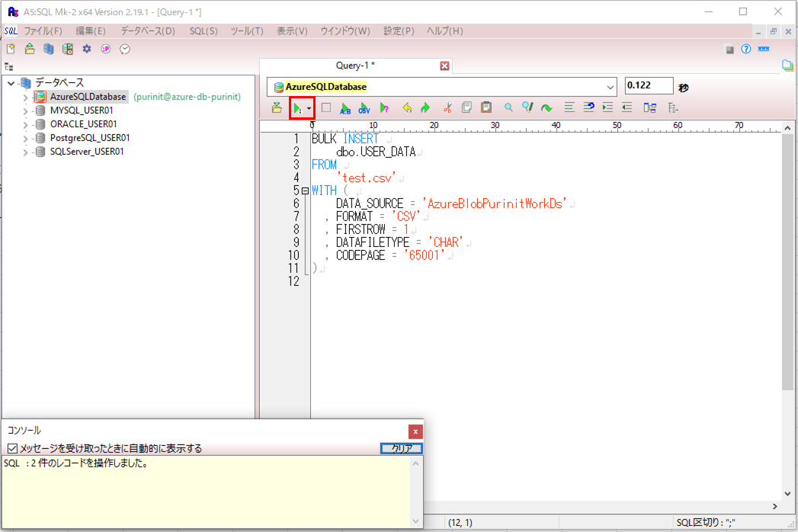This screenshot has height=532, width=798.
Task: Click the find and replace icon
Action: click(x=527, y=107)
